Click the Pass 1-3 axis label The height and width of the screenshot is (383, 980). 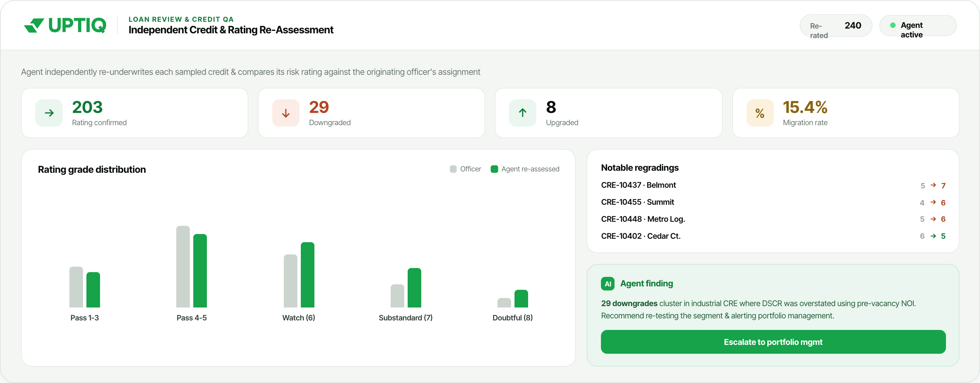pos(84,318)
